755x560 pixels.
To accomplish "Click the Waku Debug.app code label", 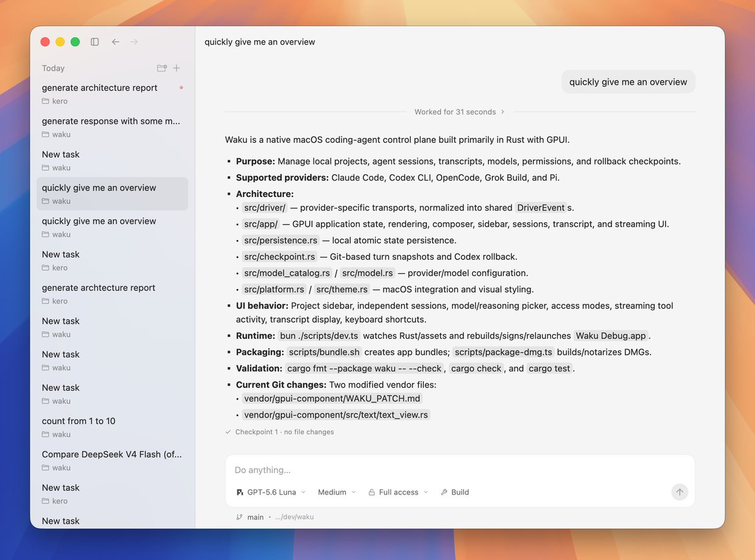I will (611, 336).
